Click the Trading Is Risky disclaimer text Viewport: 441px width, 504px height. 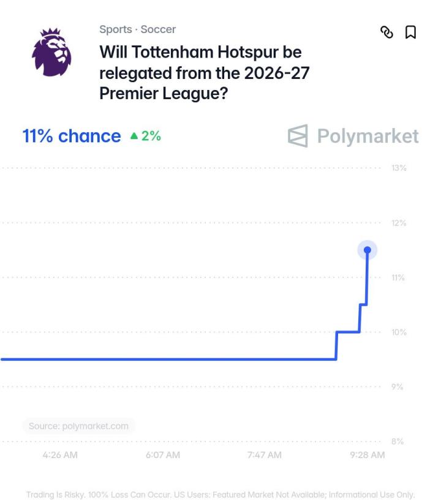coord(221,495)
